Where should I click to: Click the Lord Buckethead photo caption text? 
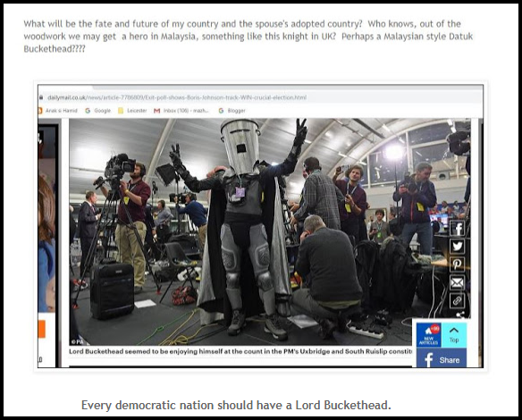click(x=240, y=351)
